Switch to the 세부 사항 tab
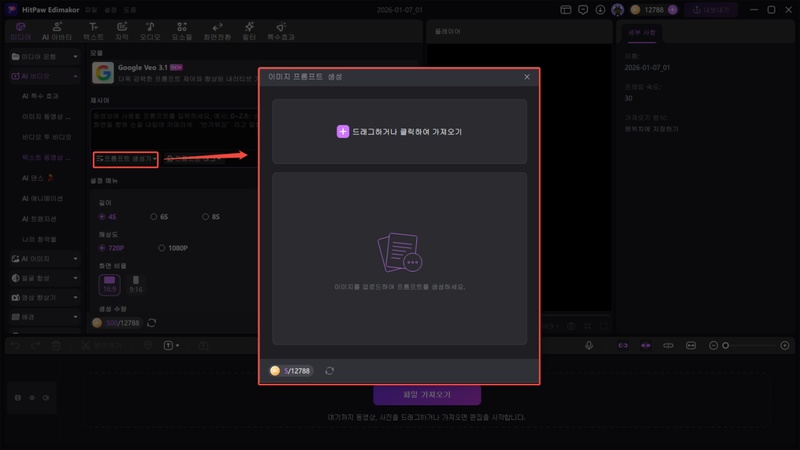The height and width of the screenshot is (450, 800). pyautogui.click(x=641, y=33)
